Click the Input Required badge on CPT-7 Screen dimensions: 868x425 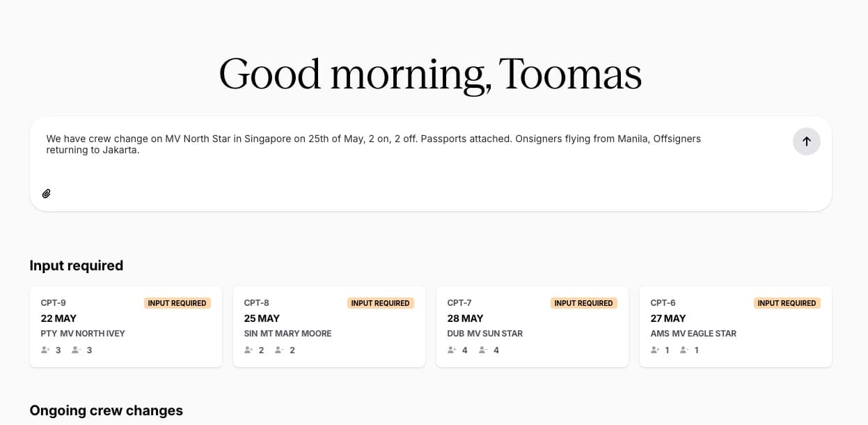pos(583,303)
